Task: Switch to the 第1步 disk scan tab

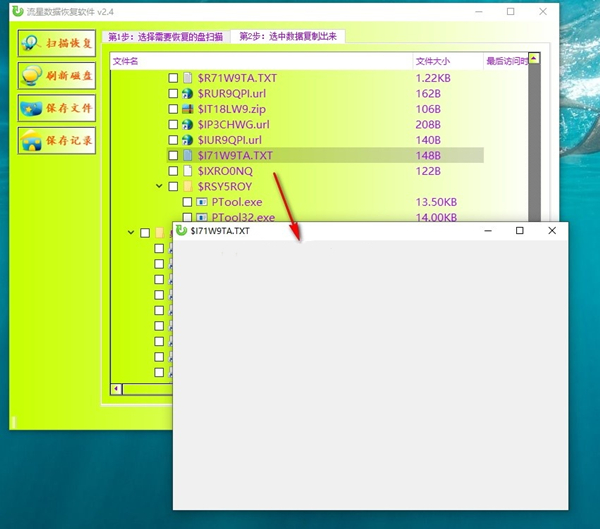Action: (x=165, y=36)
